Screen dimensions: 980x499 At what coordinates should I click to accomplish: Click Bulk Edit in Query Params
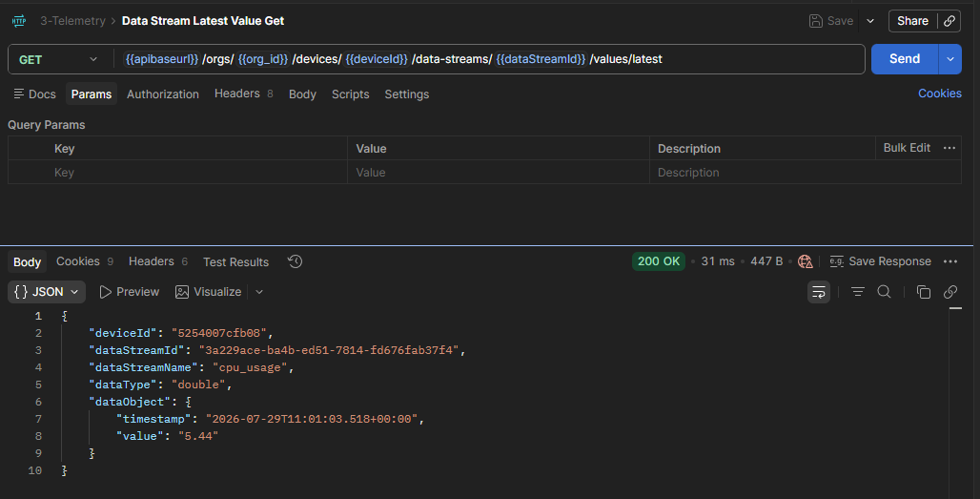point(907,148)
